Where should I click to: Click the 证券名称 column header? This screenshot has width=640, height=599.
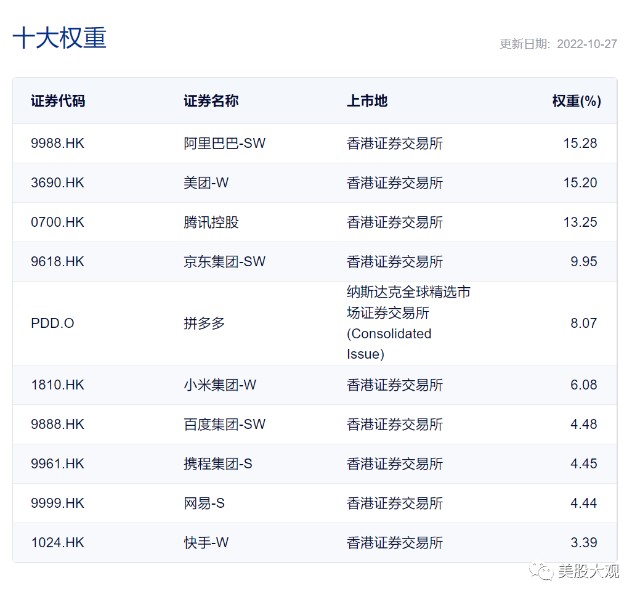click(211, 101)
